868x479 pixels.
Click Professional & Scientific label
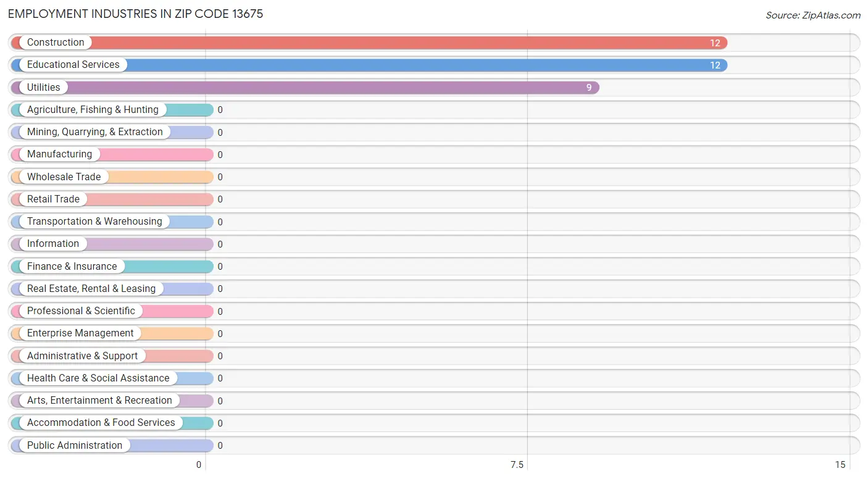click(81, 311)
